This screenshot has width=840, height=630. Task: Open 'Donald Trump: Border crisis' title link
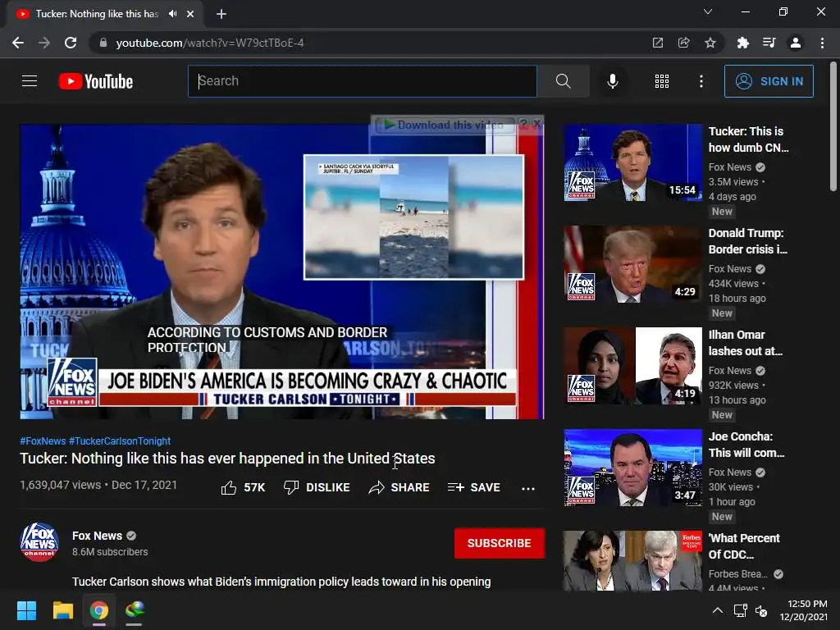pyautogui.click(x=748, y=241)
